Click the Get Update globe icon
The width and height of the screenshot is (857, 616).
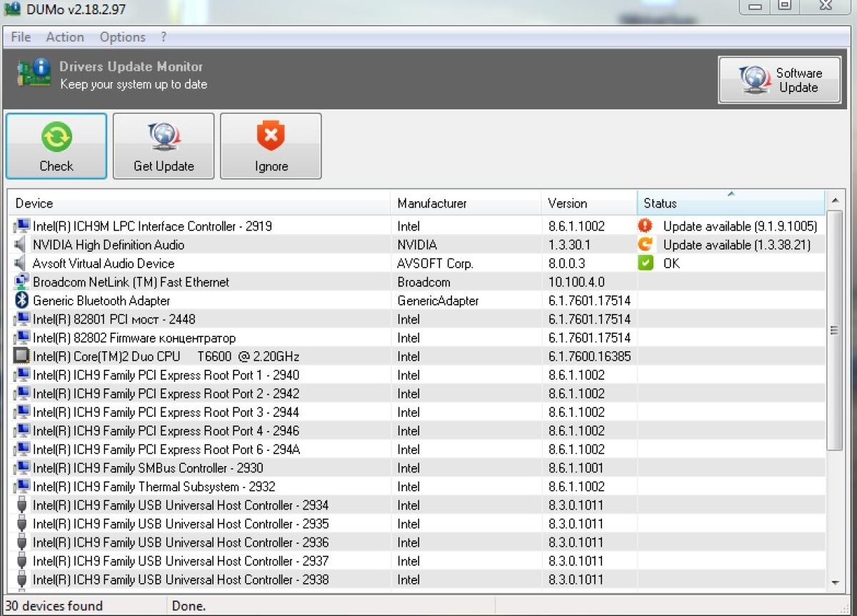(163, 136)
